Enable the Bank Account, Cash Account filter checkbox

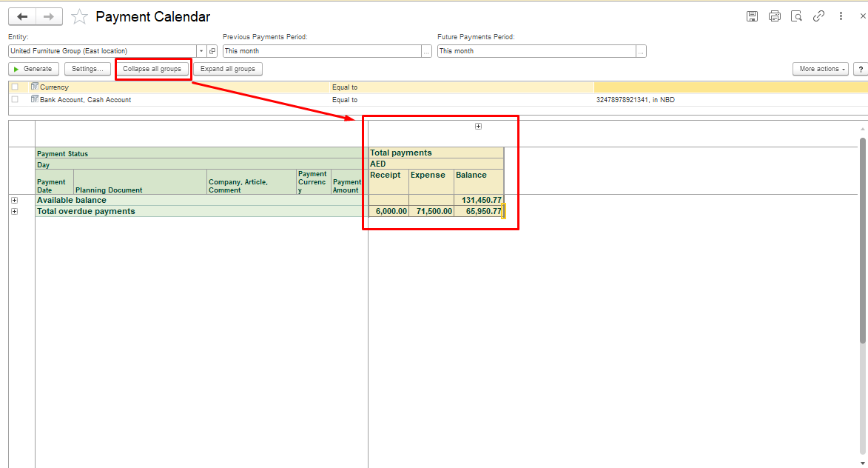(x=15, y=100)
